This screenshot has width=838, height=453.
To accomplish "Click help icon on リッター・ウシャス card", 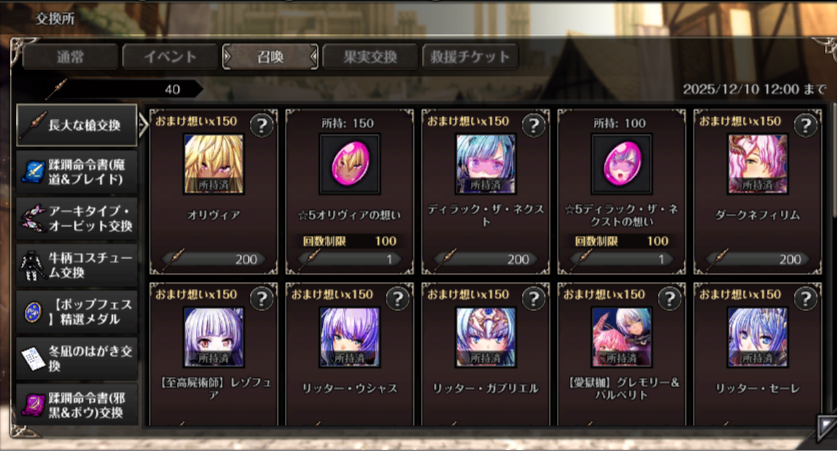I will (x=398, y=299).
